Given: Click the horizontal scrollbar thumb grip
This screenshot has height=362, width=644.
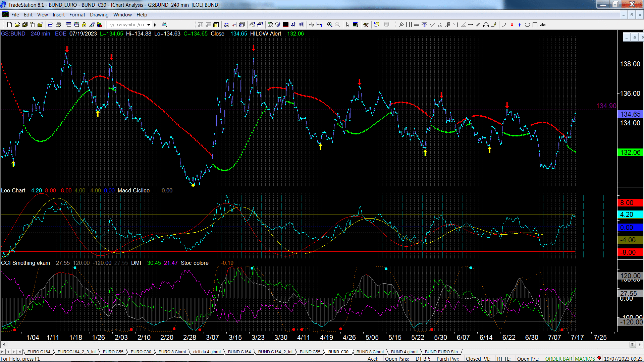Looking at the screenshot, I should [x=633, y=345].
